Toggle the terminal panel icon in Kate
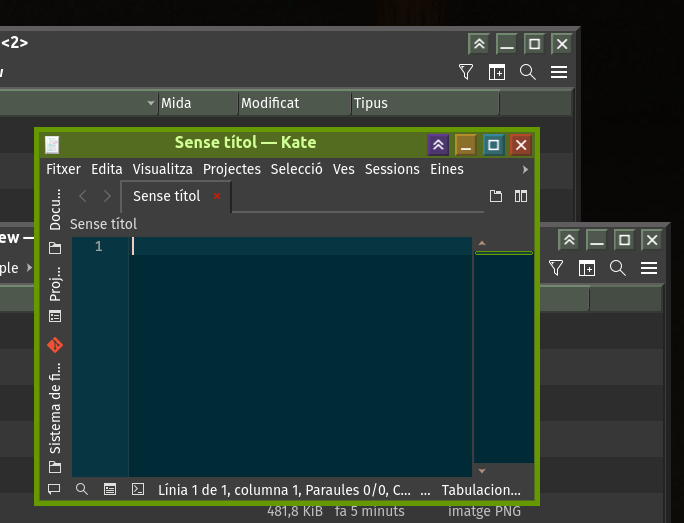This screenshot has height=523, width=684. coord(138,489)
